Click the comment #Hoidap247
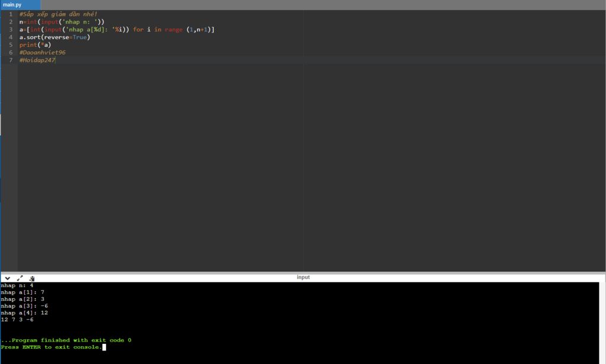 pos(37,60)
